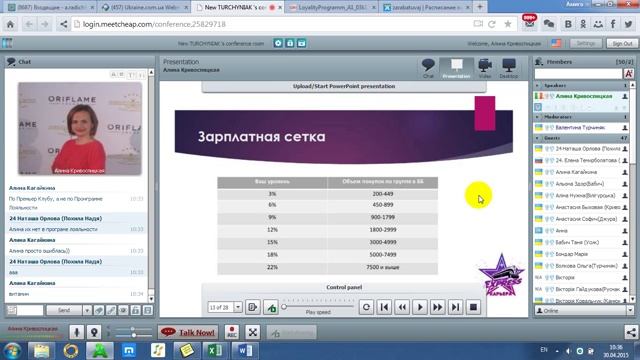Open the Members panel header menu icon
640x360 pixels.
539,62
